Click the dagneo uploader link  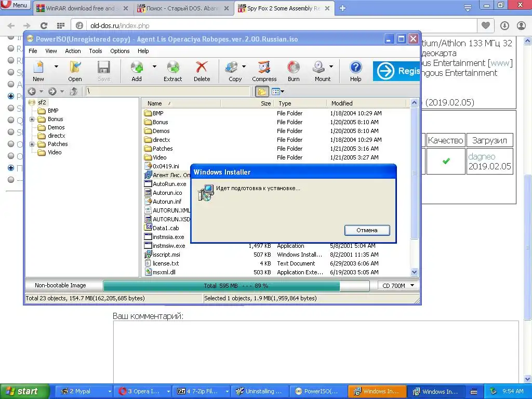(x=482, y=156)
